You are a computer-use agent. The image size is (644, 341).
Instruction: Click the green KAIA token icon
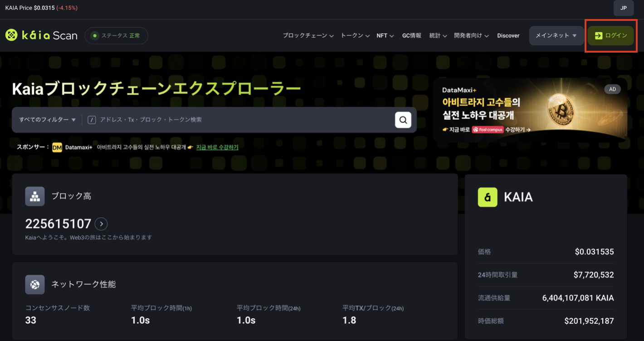point(488,197)
